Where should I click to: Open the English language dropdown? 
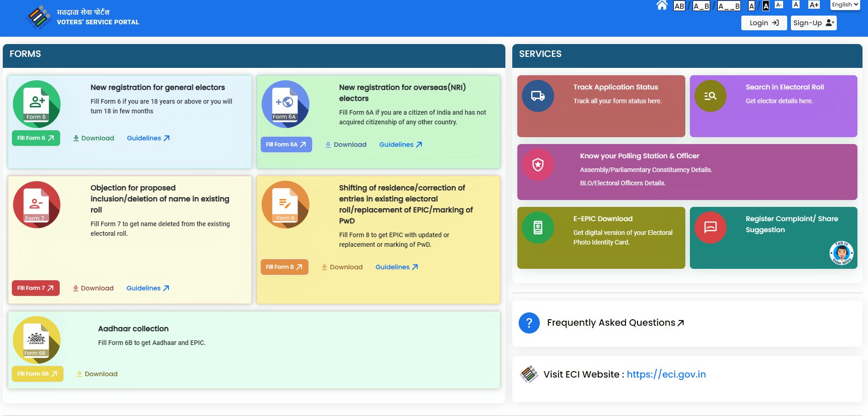coord(845,5)
